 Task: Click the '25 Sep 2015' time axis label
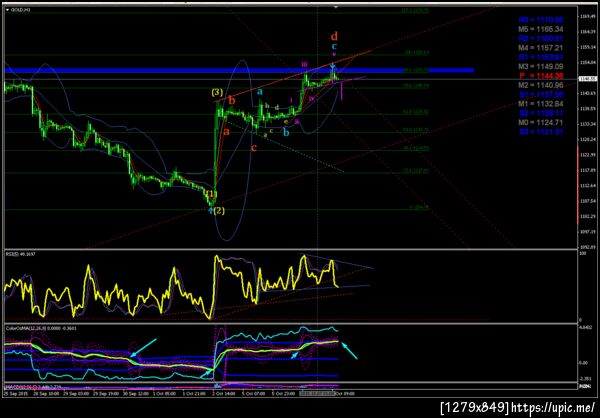point(15,394)
